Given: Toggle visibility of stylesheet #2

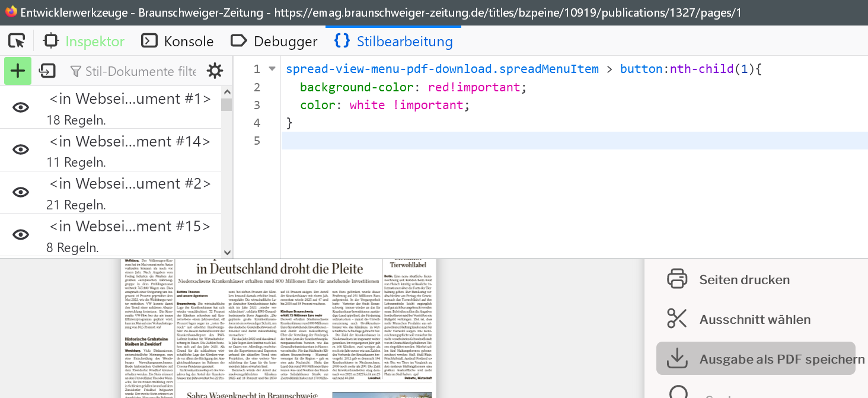Looking at the screenshot, I should [x=21, y=192].
